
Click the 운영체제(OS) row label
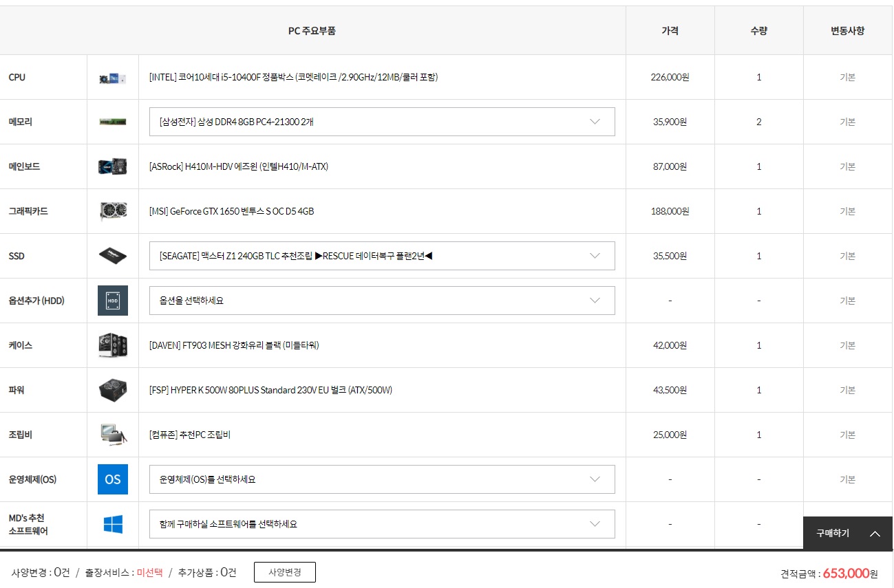[32, 479]
